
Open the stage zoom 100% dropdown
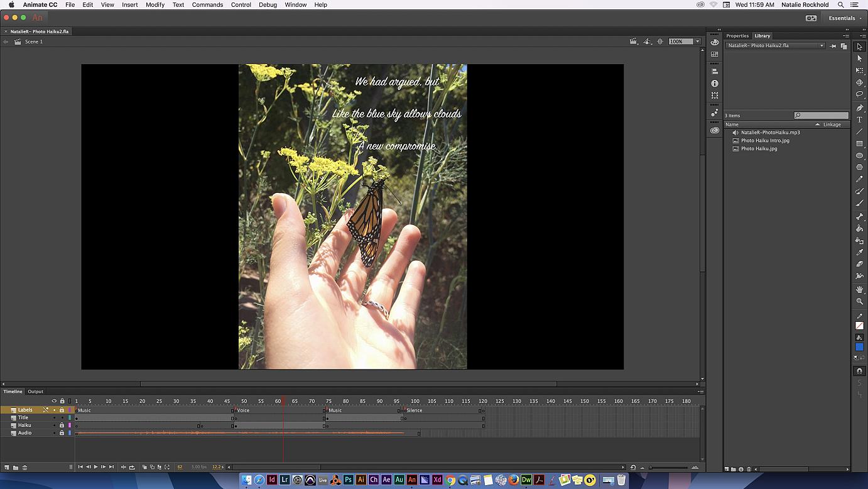click(697, 41)
